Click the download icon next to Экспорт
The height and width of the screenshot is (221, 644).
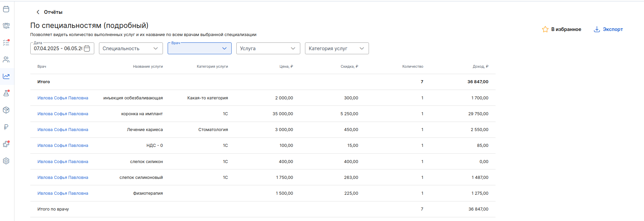(597, 29)
